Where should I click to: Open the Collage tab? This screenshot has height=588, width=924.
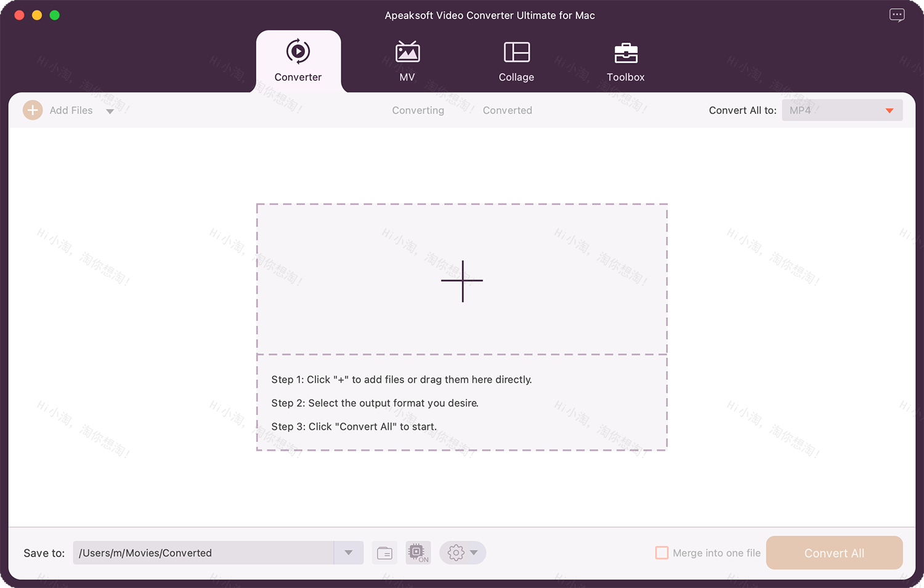(x=516, y=62)
